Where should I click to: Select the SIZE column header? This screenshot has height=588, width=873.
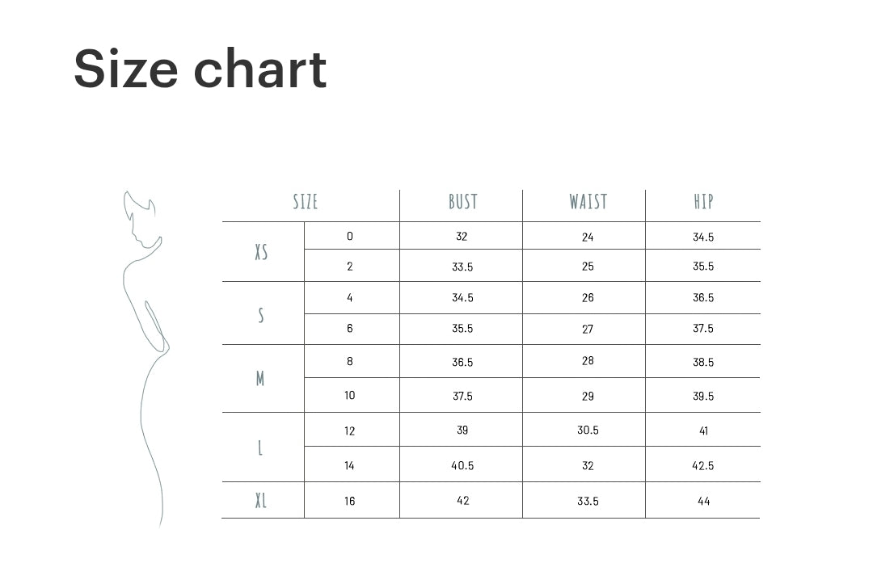(x=306, y=201)
